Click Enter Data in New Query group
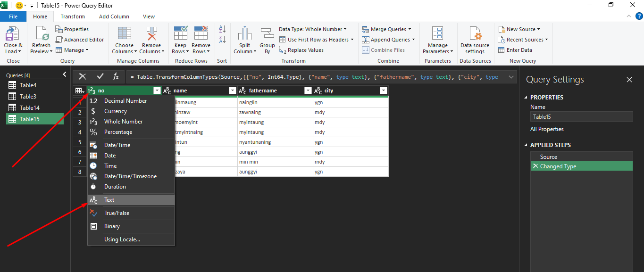Viewport: 644px width, 272px height. click(515, 50)
